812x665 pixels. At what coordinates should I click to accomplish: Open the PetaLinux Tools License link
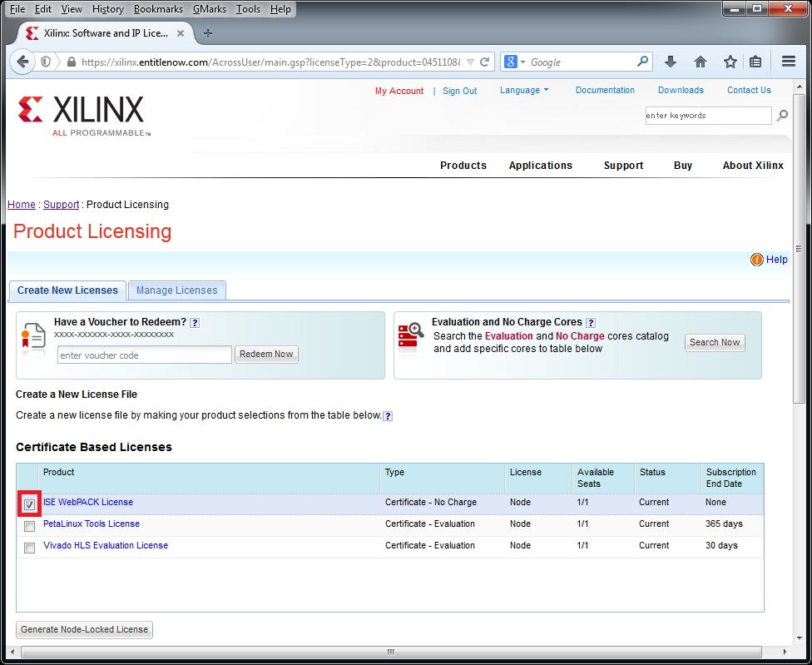click(x=92, y=524)
